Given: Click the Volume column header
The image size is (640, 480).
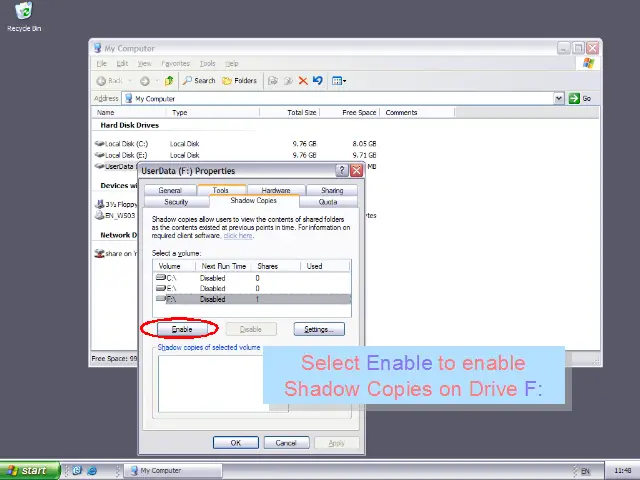Looking at the screenshot, I should click(174, 266).
